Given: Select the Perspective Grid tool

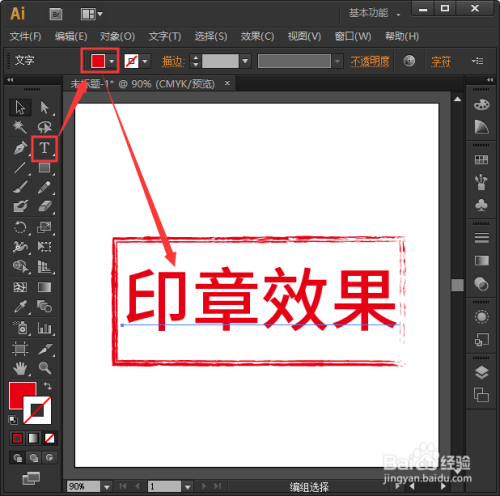Looking at the screenshot, I should tap(44, 266).
